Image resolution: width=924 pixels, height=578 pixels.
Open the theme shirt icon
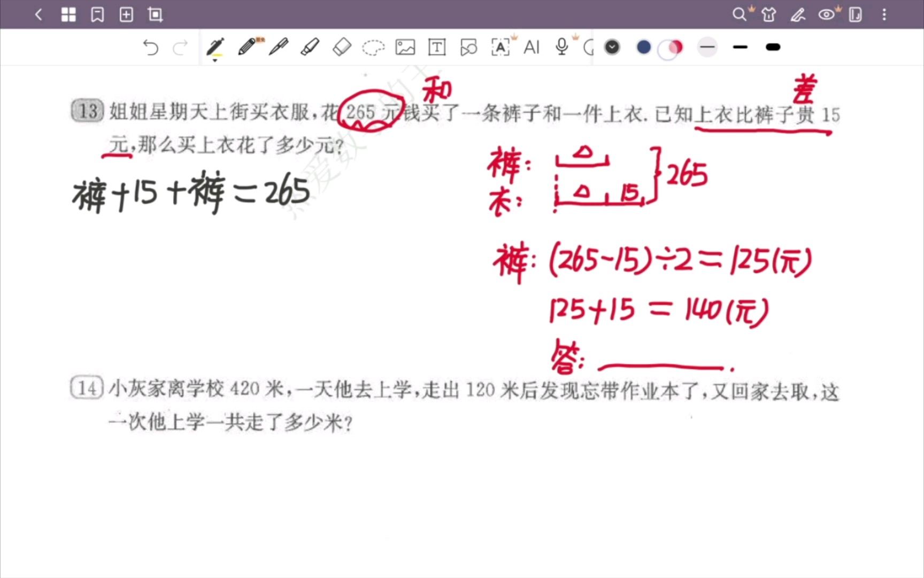click(x=769, y=14)
